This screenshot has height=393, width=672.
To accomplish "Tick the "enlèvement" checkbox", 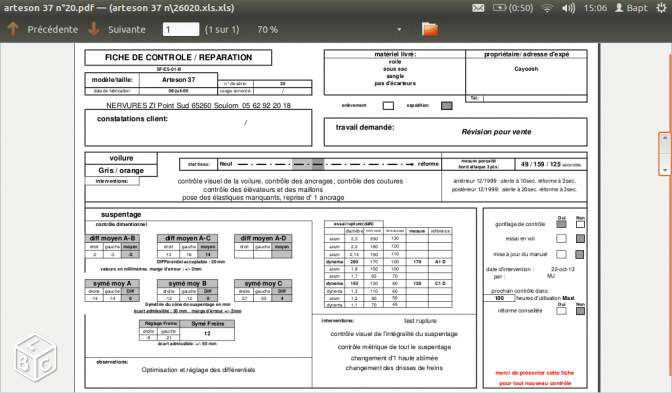I will click(x=388, y=105).
